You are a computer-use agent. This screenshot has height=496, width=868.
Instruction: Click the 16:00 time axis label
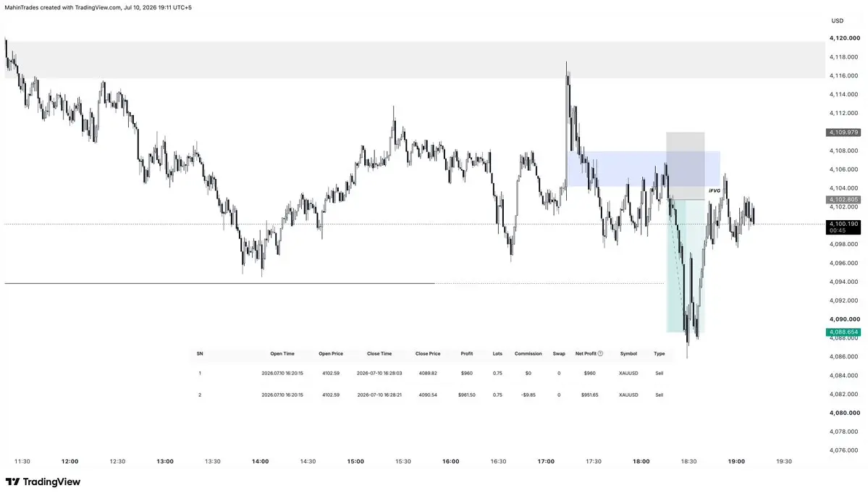[450, 461]
